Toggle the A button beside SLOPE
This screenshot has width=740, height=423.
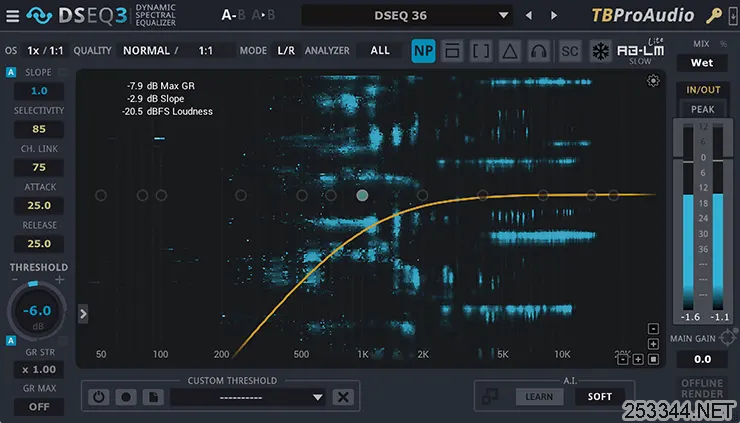(x=11, y=72)
